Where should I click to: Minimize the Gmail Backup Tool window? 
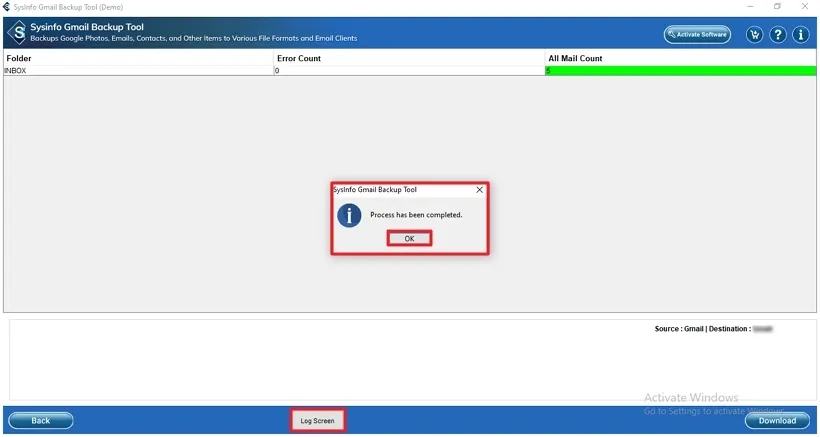point(750,7)
